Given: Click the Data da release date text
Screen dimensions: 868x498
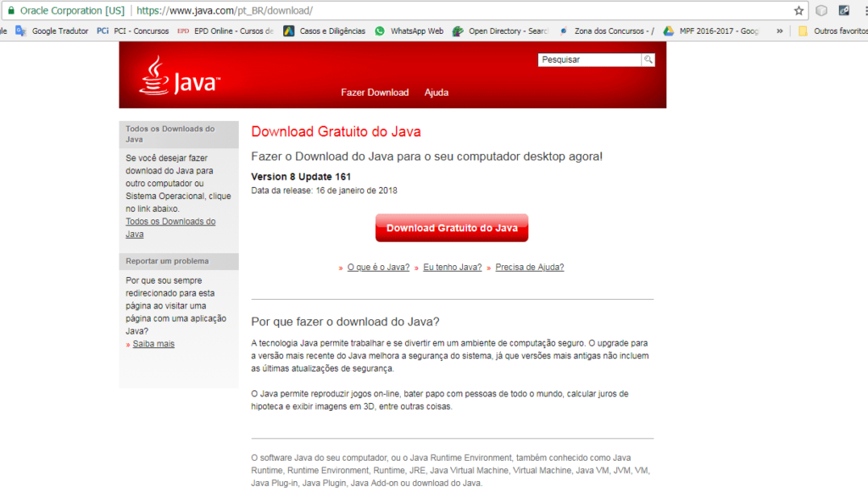Looking at the screenshot, I should [x=324, y=191].
